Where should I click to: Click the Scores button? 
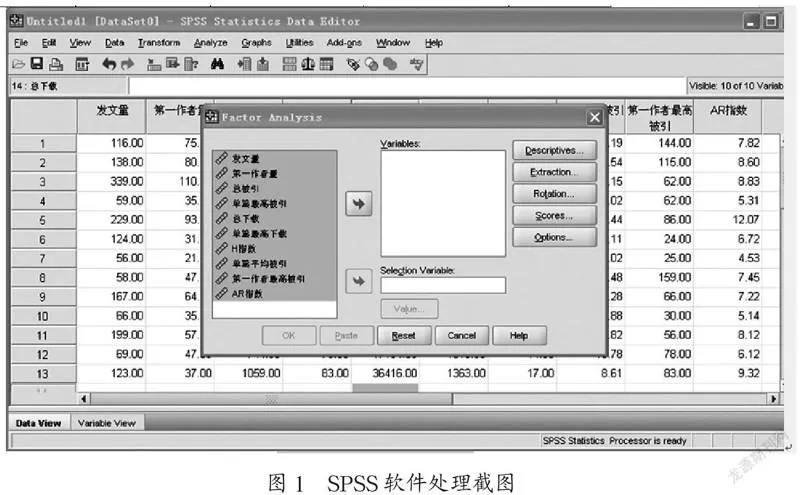(554, 216)
